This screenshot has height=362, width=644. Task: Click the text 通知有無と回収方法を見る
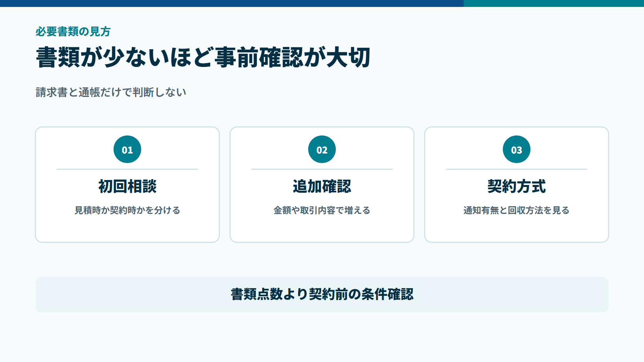pos(517,210)
